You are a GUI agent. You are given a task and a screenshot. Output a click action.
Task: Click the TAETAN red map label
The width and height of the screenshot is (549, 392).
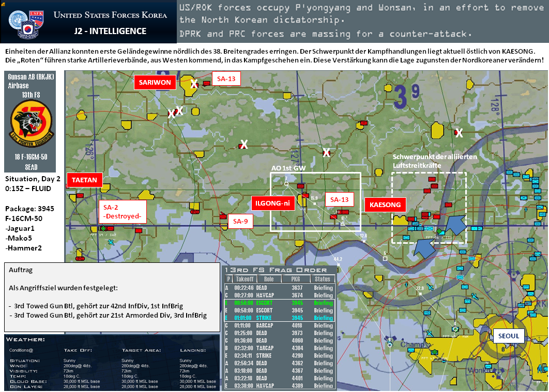(84, 180)
